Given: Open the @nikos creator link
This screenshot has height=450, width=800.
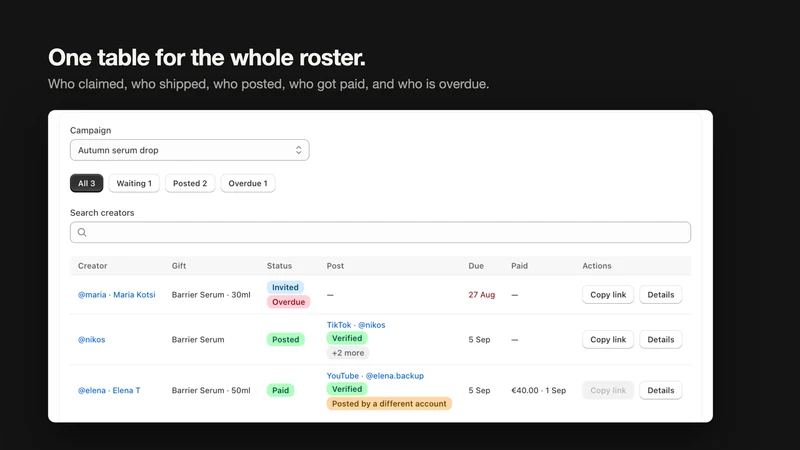Looking at the screenshot, I should pyautogui.click(x=91, y=339).
